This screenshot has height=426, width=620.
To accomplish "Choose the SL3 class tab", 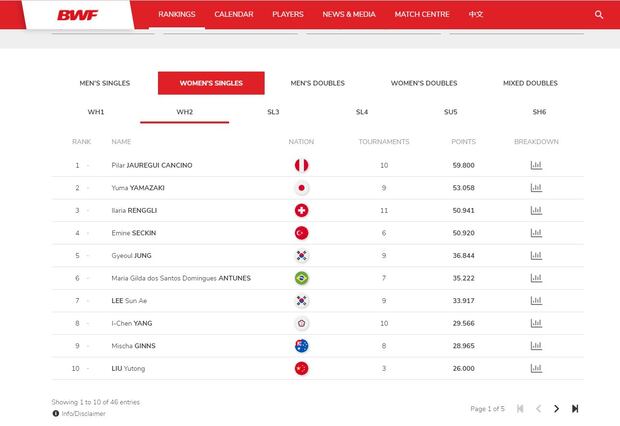I will click(273, 112).
